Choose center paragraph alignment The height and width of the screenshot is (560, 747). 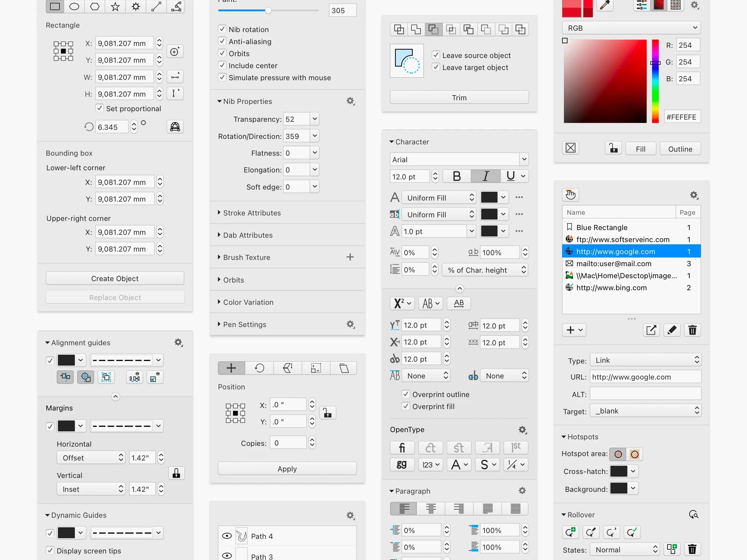click(x=431, y=509)
